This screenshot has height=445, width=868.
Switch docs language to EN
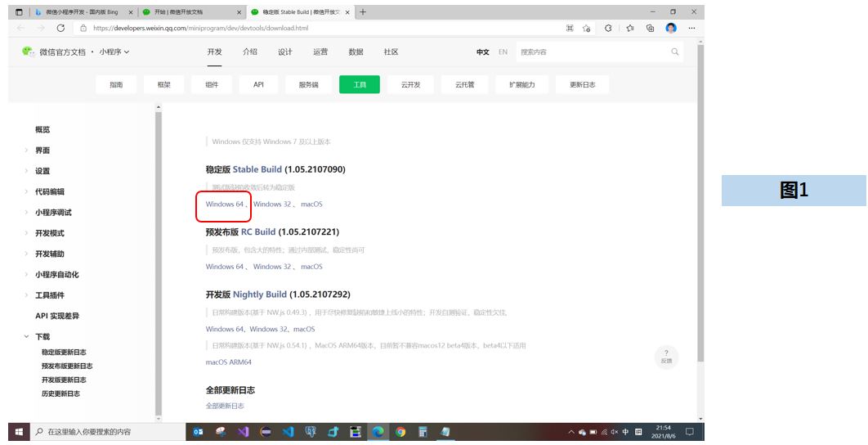(503, 52)
